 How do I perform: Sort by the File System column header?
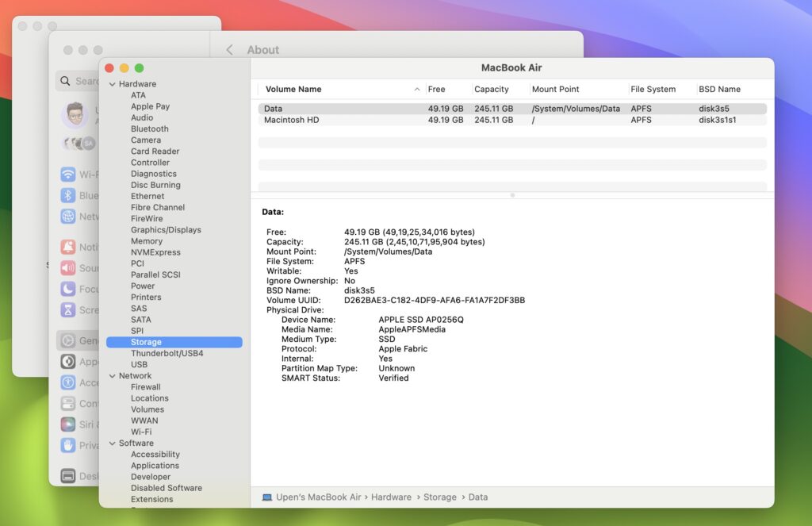pos(662,89)
